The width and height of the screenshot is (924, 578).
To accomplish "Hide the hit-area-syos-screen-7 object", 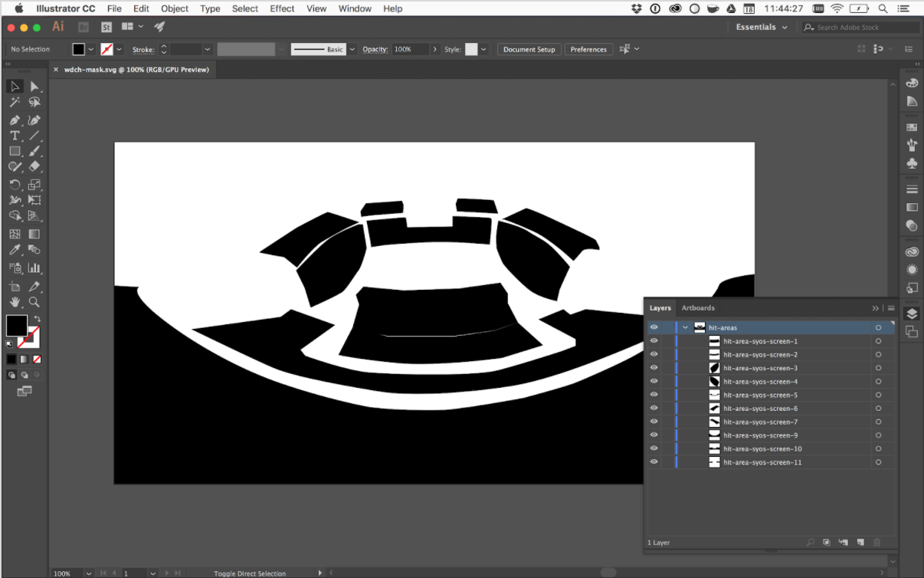I will coord(654,422).
